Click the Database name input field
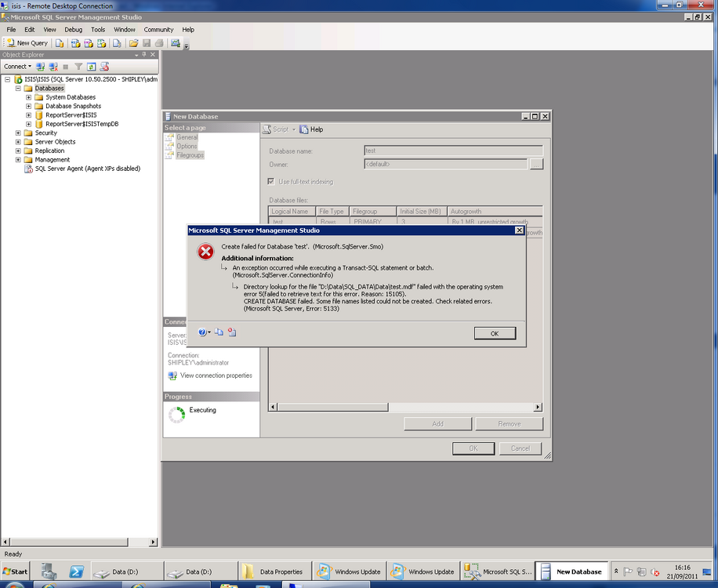 [x=453, y=151]
